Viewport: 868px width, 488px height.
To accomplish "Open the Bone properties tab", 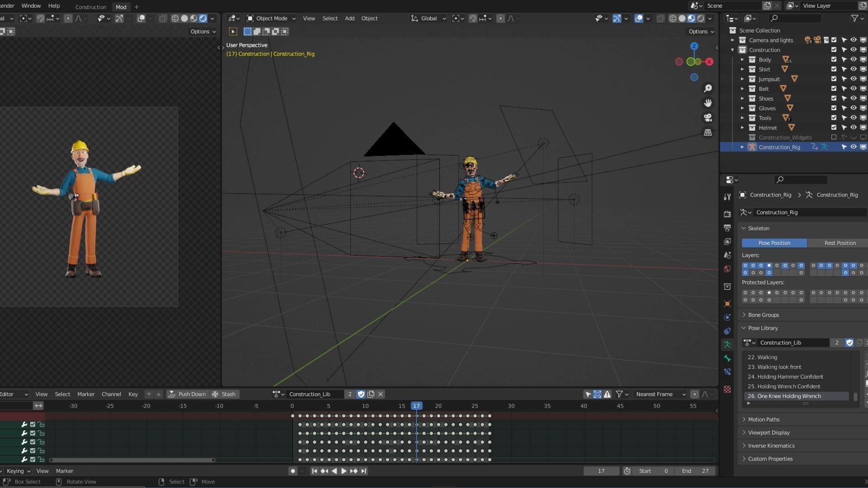I will point(727,358).
